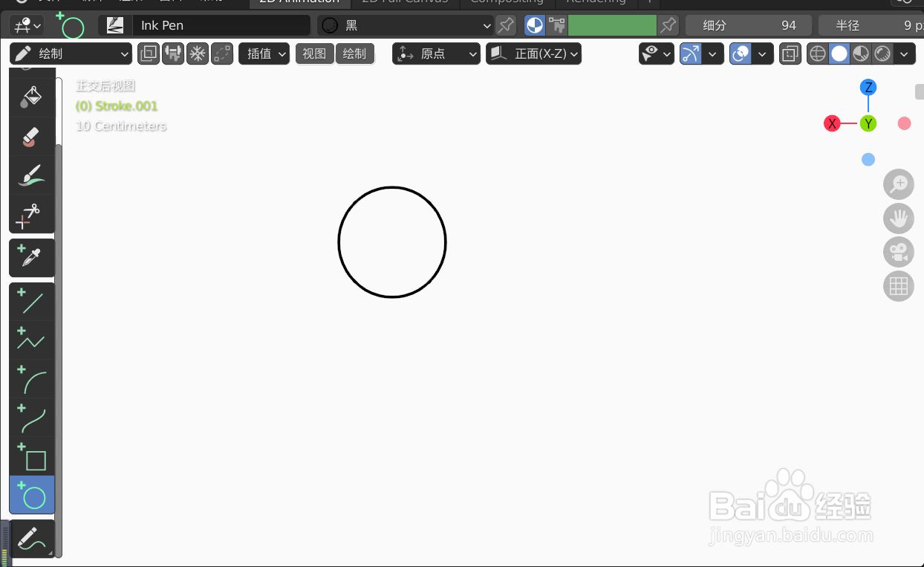Open the 黑 material dropdown
The width and height of the screenshot is (924, 567).
point(406,25)
